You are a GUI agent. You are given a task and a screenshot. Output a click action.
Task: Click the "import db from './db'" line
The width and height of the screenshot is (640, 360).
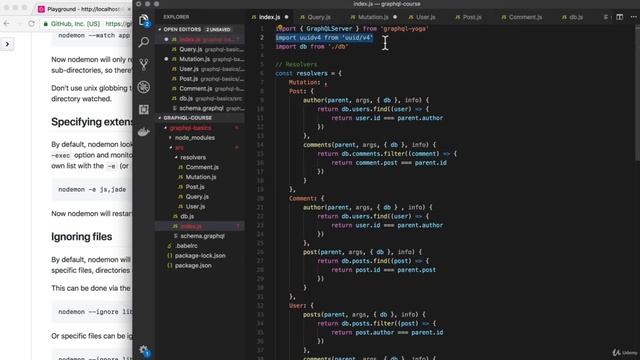point(312,47)
